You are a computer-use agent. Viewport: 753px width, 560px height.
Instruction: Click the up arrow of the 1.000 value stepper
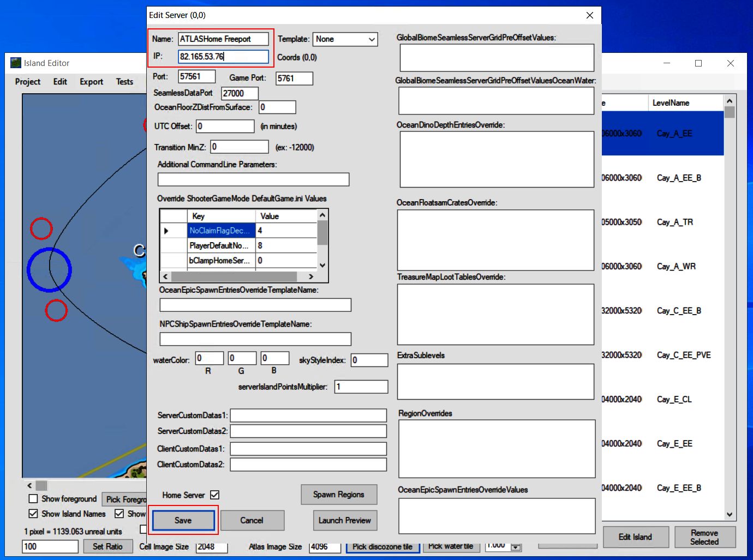(515, 543)
